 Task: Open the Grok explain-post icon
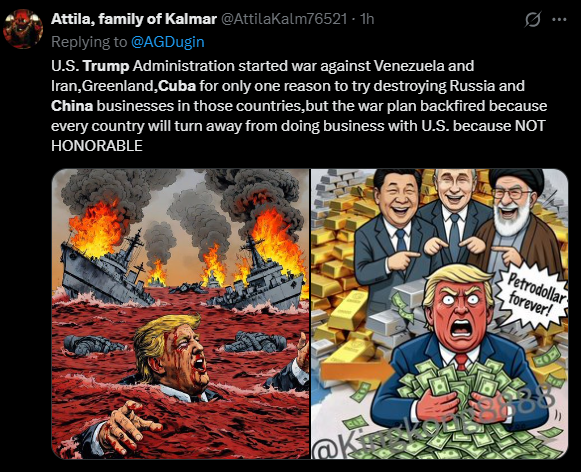[533, 19]
